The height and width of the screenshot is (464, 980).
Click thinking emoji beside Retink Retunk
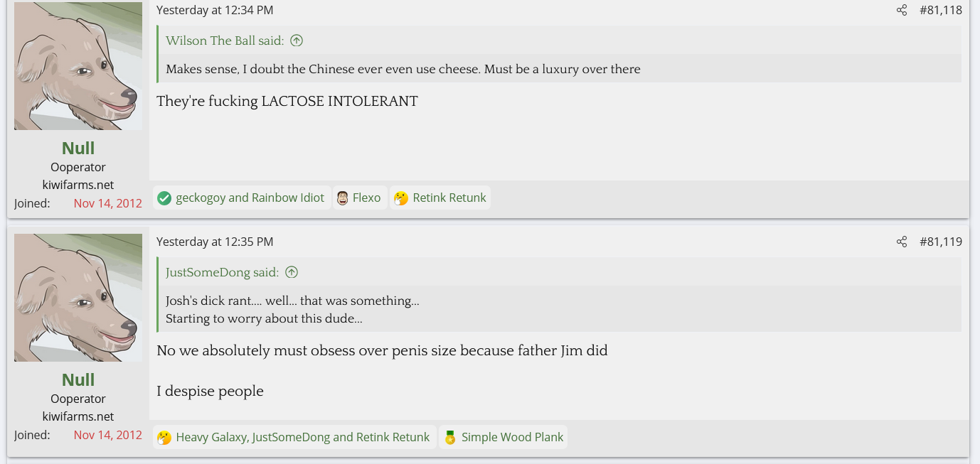[401, 198]
